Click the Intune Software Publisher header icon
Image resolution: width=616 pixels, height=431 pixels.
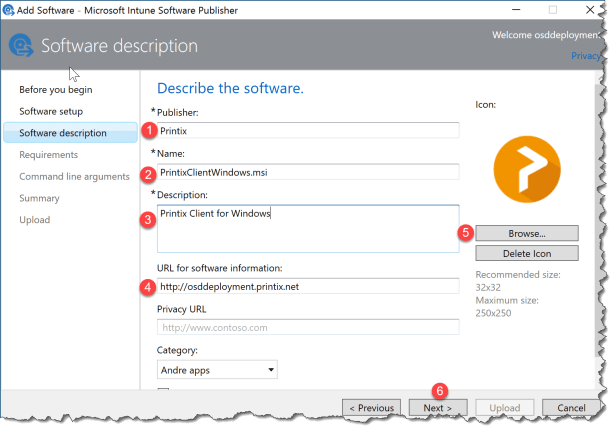pyautogui.click(x=22, y=46)
